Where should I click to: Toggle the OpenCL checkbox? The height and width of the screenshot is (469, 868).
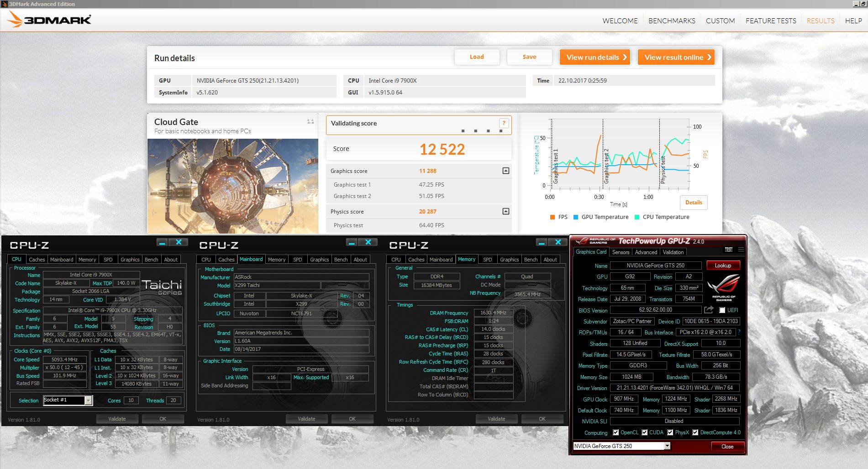(x=615, y=433)
